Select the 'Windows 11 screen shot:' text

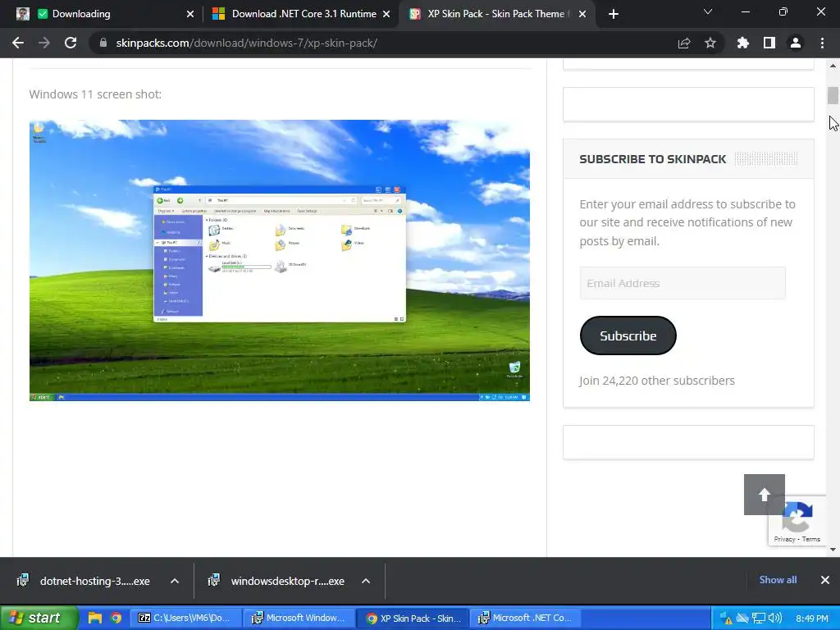coord(95,94)
